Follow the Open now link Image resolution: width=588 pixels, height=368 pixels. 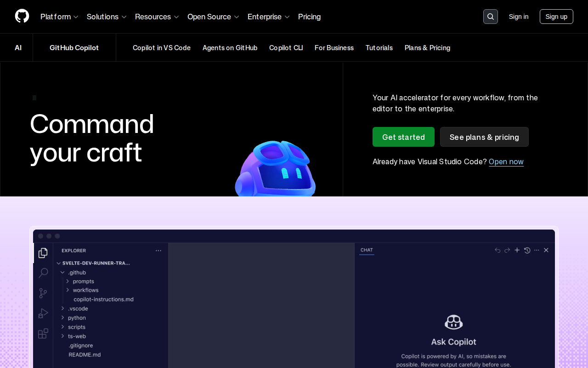click(x=506, y=161)
